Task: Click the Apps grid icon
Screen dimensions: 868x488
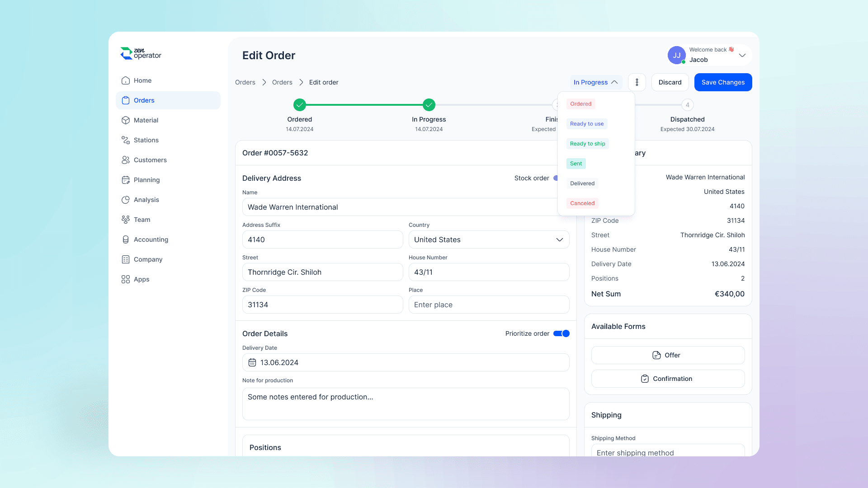Action: tap(126, 279)
